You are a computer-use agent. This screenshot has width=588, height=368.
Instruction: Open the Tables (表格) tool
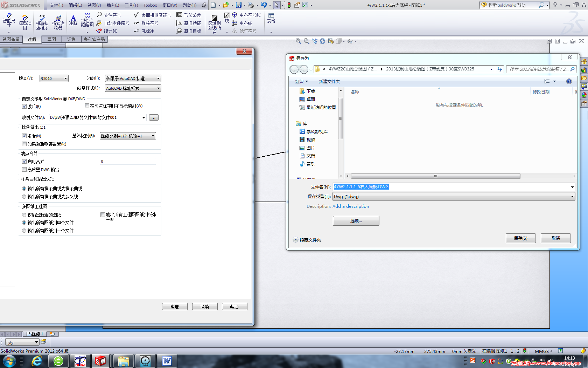tap(271, 18)
